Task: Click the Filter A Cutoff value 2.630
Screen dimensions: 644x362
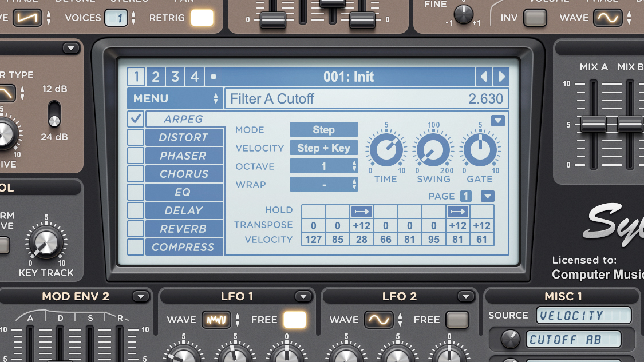Action: click(x=486, y=99)
